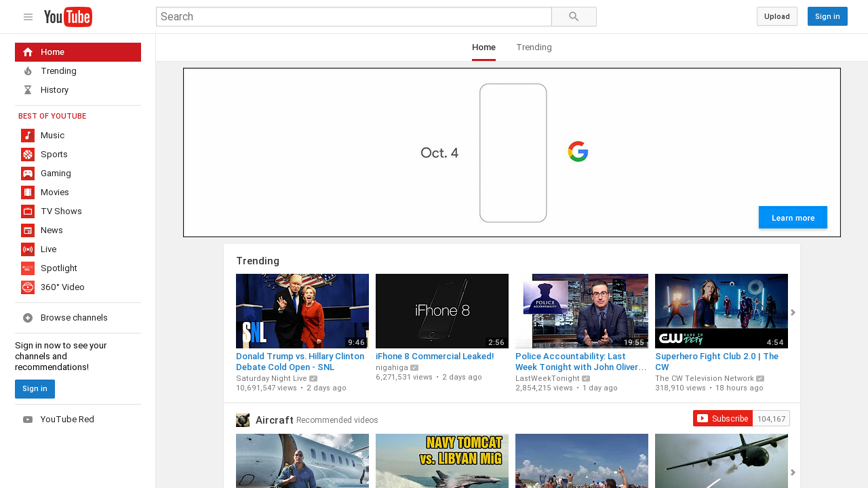
Task: Click the Browse channels plus icon
Action: pos(28,318)
